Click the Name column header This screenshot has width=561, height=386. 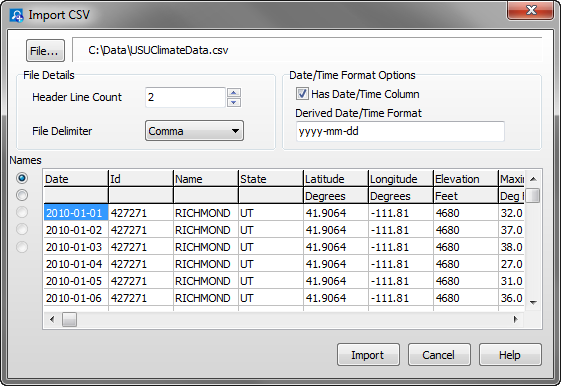206,179
